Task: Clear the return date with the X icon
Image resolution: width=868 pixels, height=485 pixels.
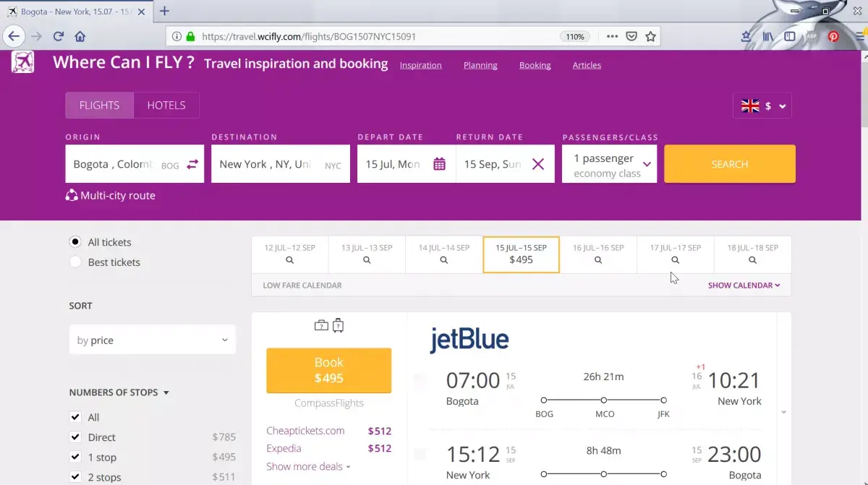Action: [538, 164]
